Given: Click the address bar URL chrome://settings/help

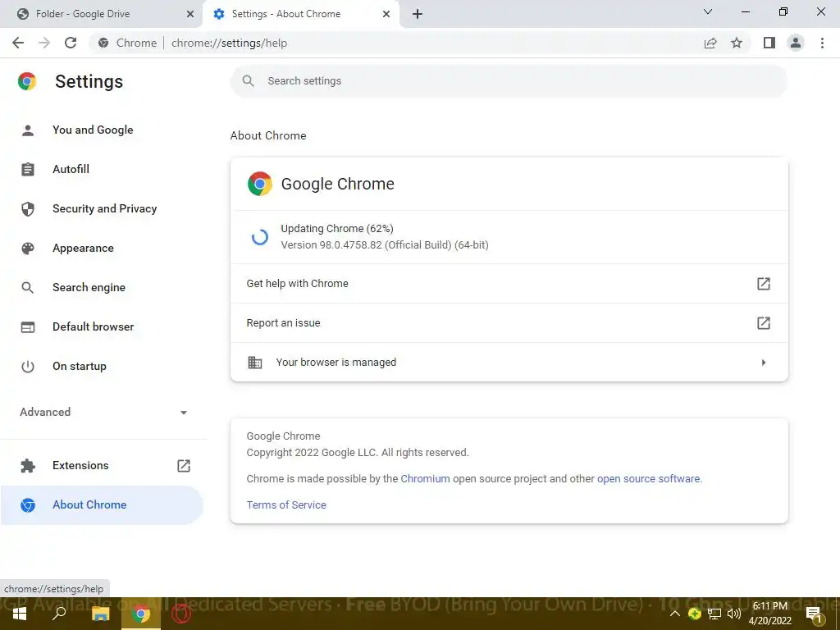Looking at the screenshot, I should [230, 43].
